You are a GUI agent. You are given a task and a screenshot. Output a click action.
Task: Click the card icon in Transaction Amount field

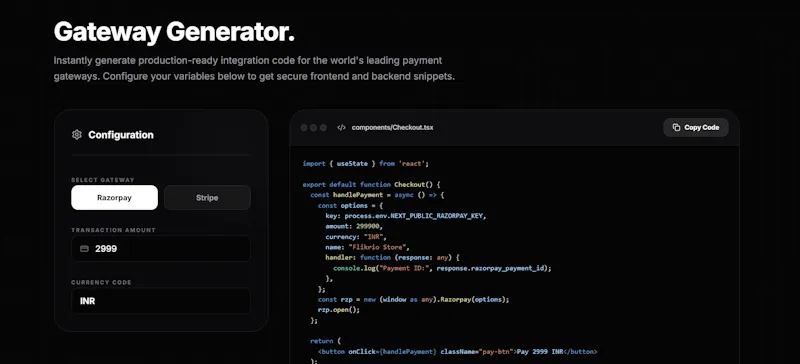coord(85,249)
